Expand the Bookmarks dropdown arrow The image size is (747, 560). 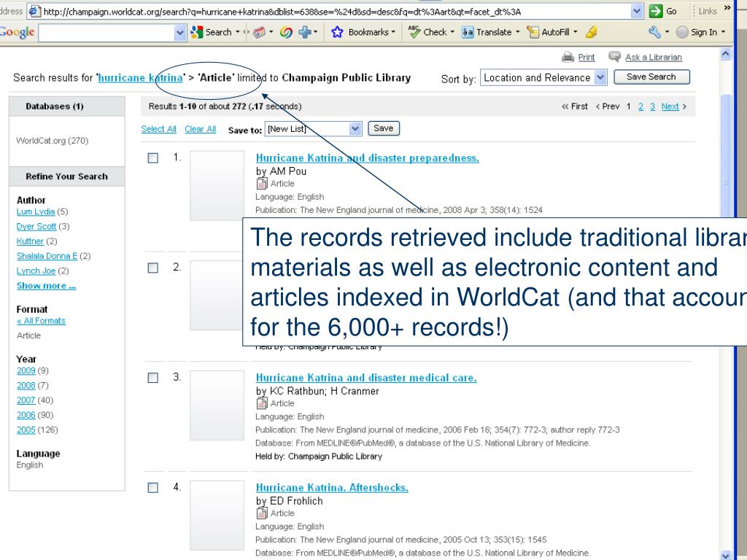click(393, 32)
